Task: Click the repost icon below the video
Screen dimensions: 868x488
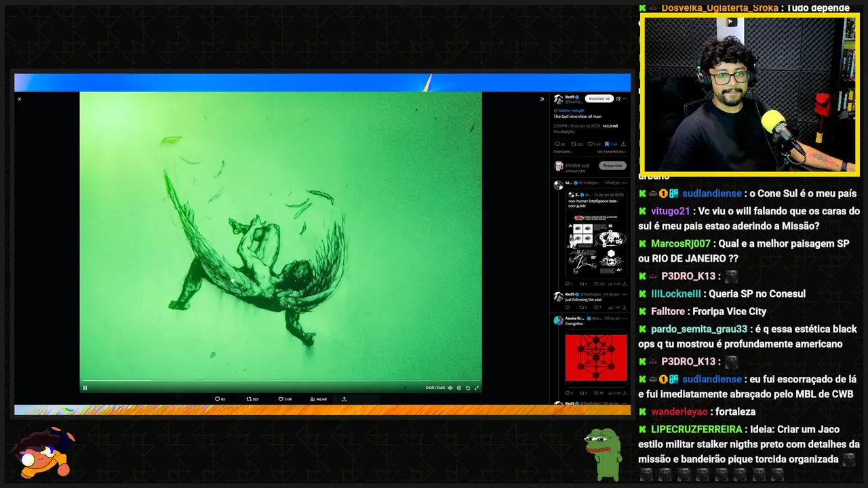Action: pyautogui.click(x=248, y=399)
